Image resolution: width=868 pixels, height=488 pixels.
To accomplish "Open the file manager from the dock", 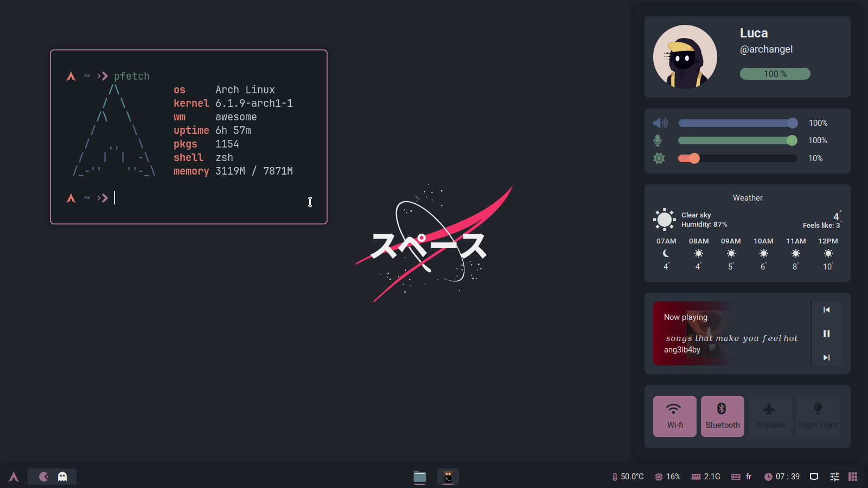I will (x=420, y=477).
